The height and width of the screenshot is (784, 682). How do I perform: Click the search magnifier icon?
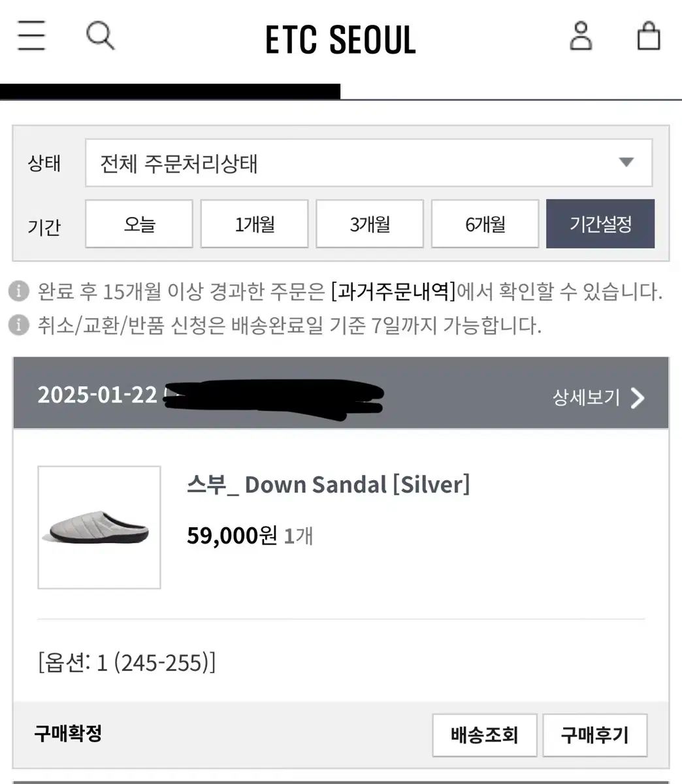click(x=100, y=35)
